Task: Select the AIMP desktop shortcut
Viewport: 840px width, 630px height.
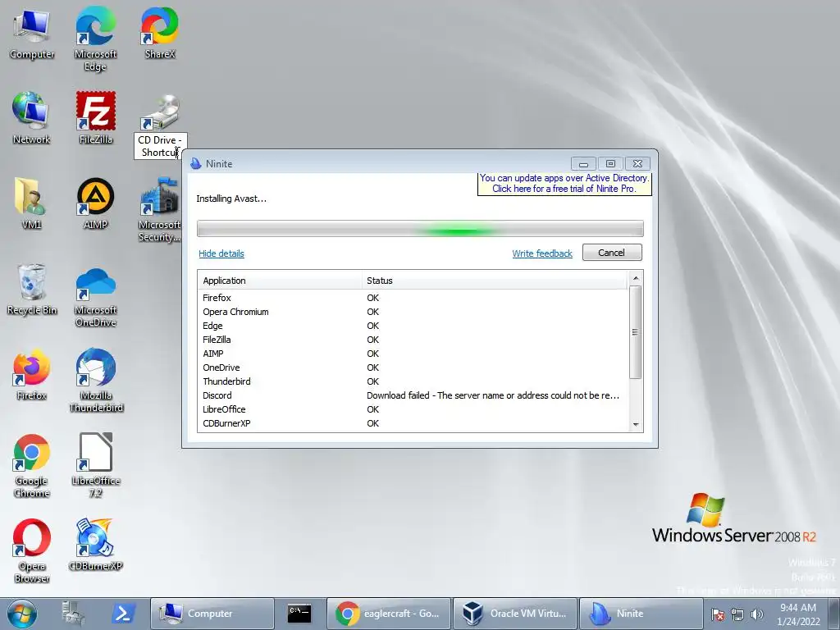Action: click(95, 204)
